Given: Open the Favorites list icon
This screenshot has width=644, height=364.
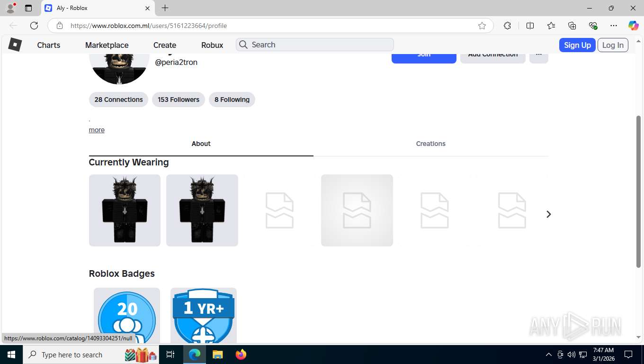Looking at the screenshot, I should click(x=551, y=26).
